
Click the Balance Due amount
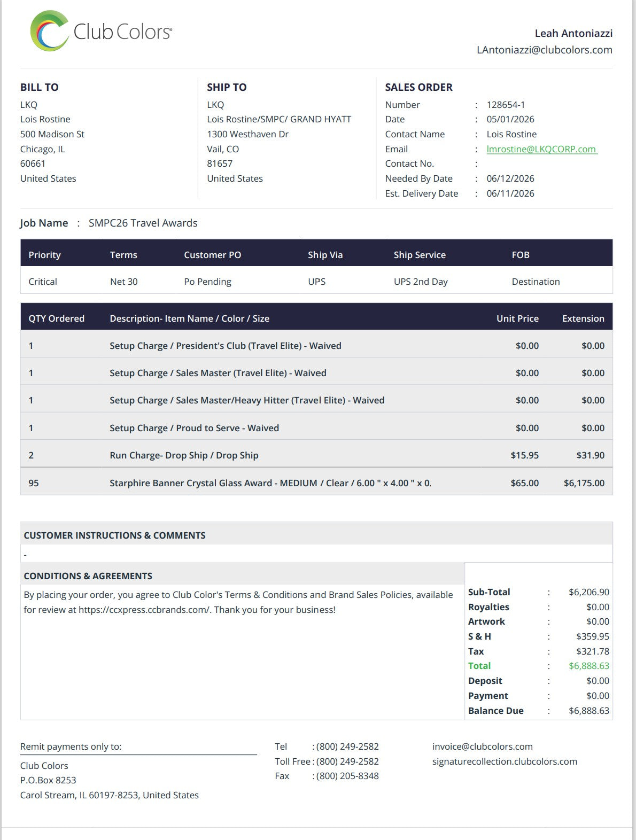pos(589,711)
